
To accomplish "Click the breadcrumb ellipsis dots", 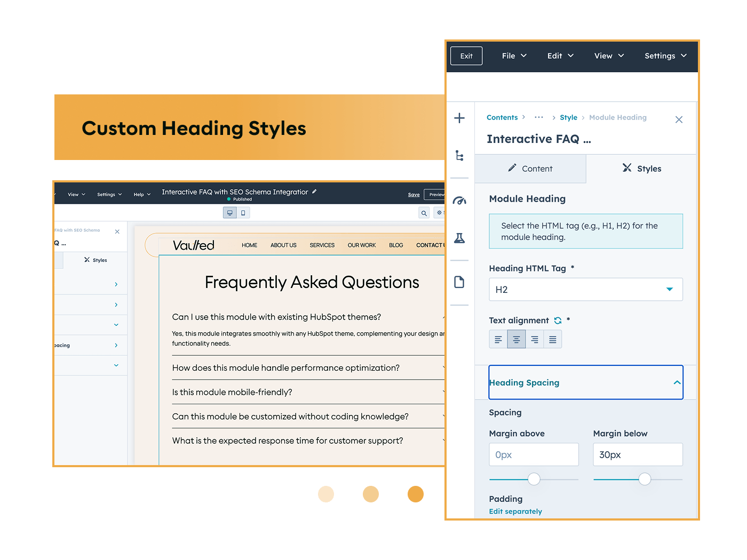I will tap(539, 117).
